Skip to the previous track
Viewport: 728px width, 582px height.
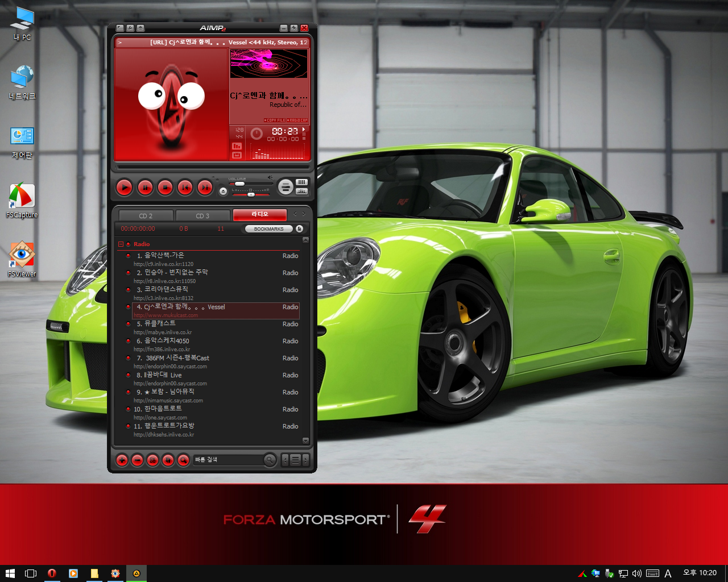pyautogui.click(x=185, y=187)
